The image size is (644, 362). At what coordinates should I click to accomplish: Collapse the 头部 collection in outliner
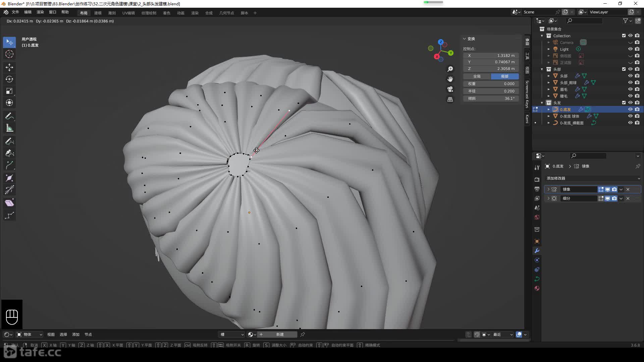pos(542,69)
